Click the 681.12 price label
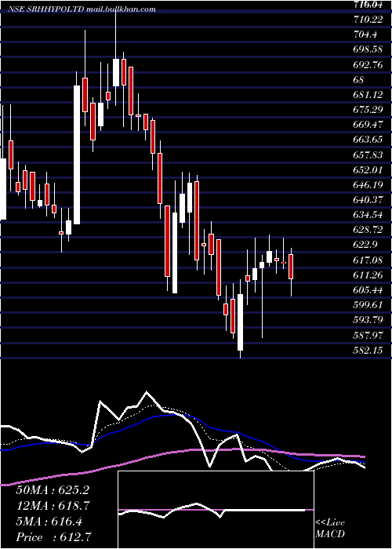Viewport: 392px width, 549px height. pos(368,95)
